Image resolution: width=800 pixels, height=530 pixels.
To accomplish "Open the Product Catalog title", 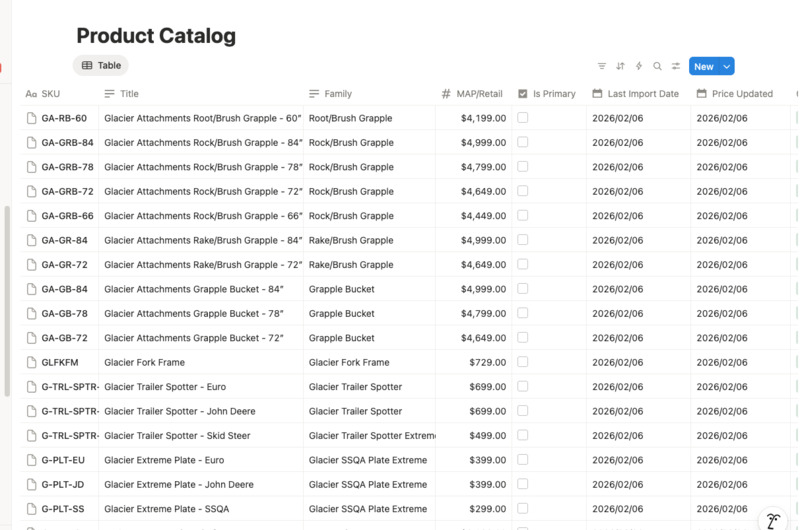I will (x=156, y=36).
